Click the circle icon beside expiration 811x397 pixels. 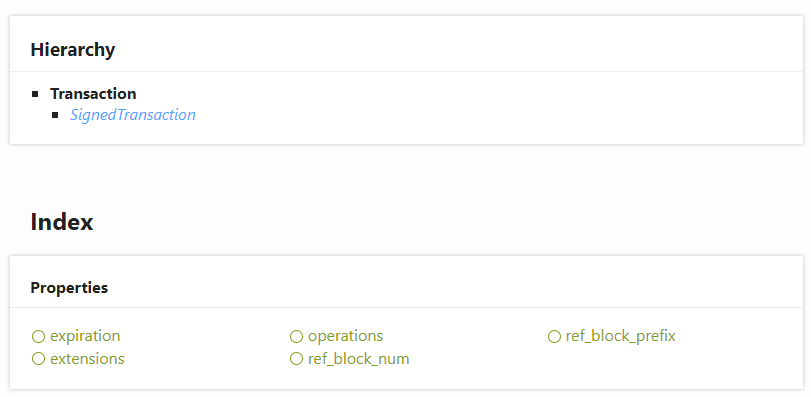[38, 337]
